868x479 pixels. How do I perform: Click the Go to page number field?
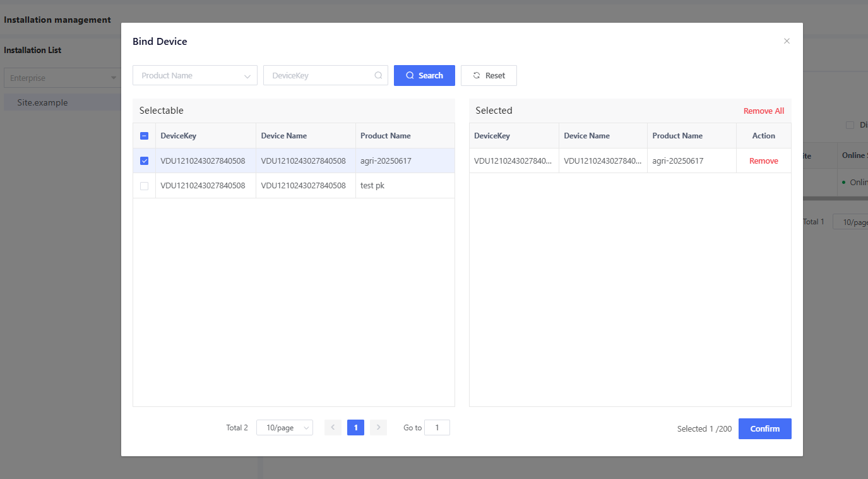(437, 428)
